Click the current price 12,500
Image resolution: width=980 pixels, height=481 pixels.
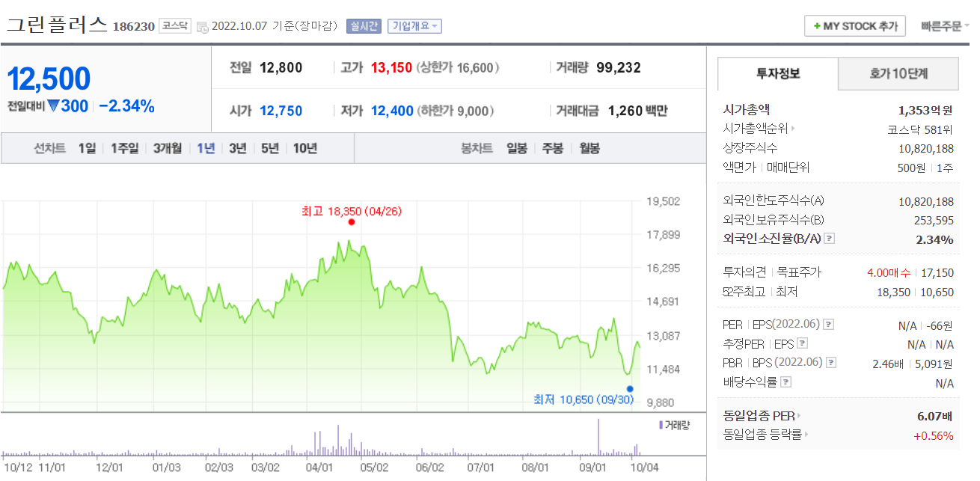pyautogui.click(x=49, y=79)
